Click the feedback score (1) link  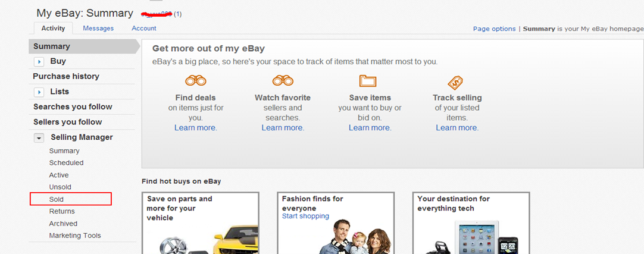click(177, 14)
